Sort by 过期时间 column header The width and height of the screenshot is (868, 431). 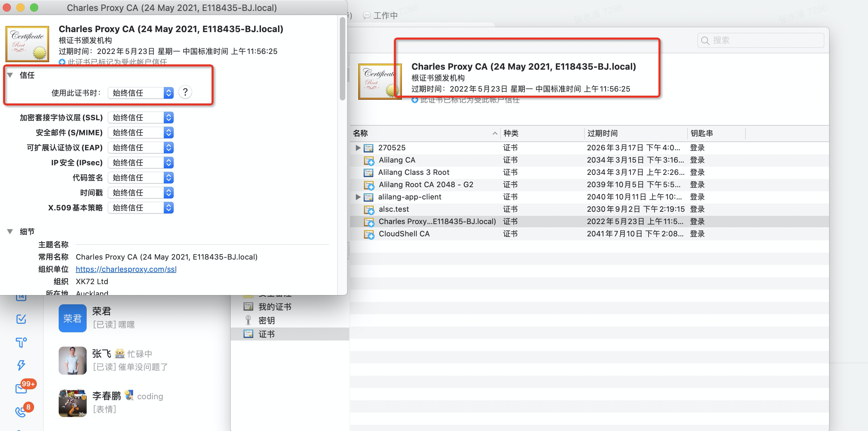click(636, 133)
